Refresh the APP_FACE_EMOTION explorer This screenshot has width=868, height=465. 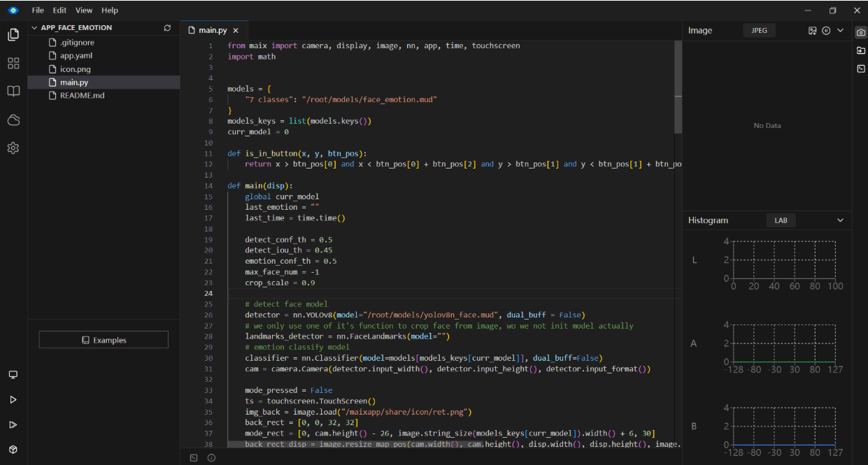point(167,28)
